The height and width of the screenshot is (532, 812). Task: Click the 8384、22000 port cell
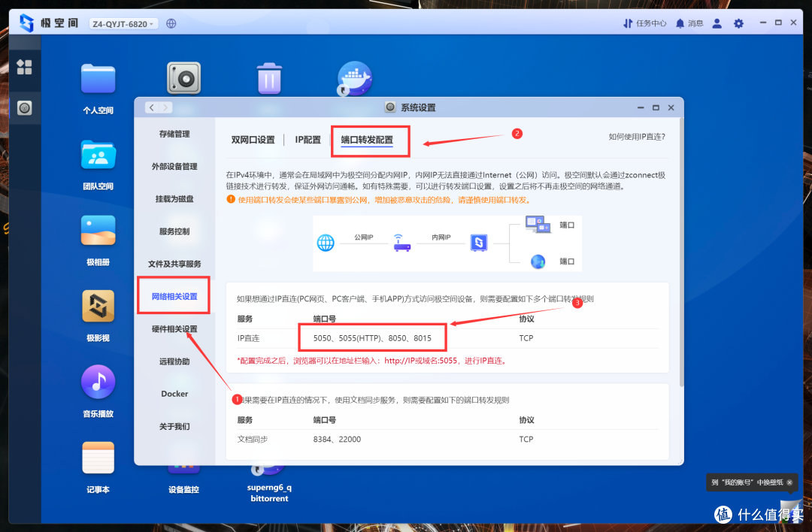(x=337, y=439)
